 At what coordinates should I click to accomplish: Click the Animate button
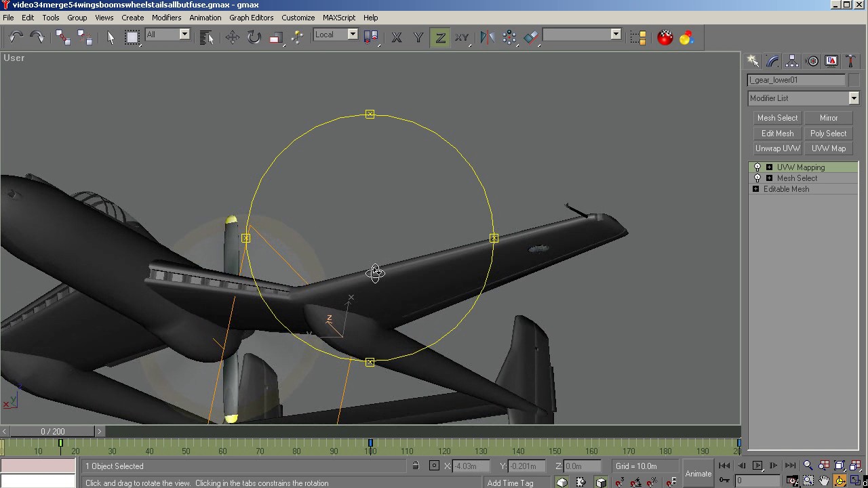click(x=698, y=474)
